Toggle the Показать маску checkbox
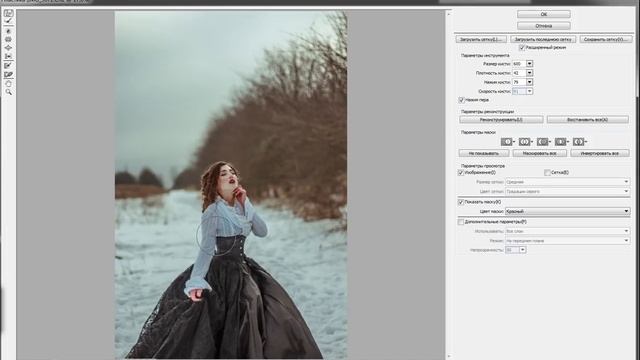Screen dimensions: 640x360 click(x=461, y=202)
